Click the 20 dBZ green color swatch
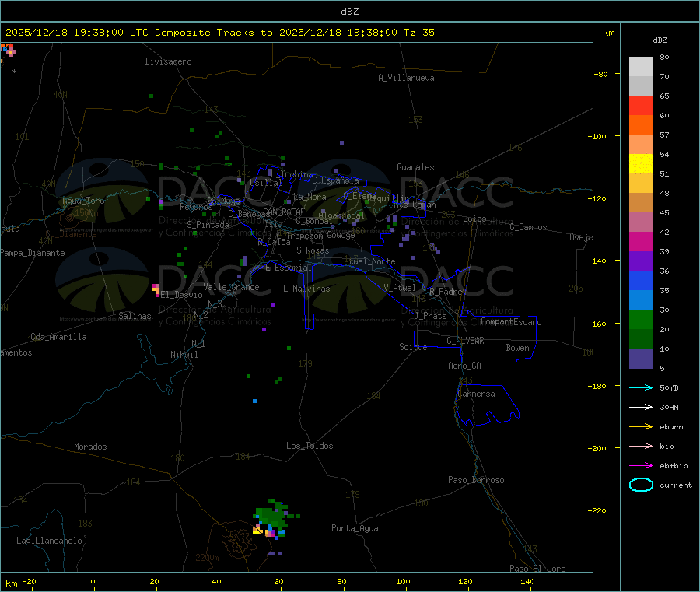 click(641, 319)
